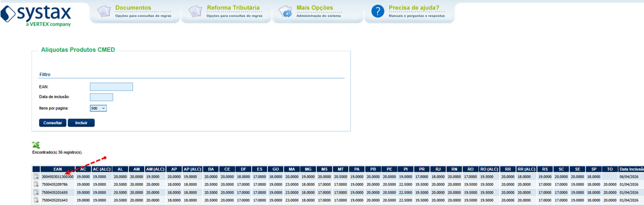Click the AM (ALC) column header
This screenshot has height=205, width=644.
coord(156,169)
